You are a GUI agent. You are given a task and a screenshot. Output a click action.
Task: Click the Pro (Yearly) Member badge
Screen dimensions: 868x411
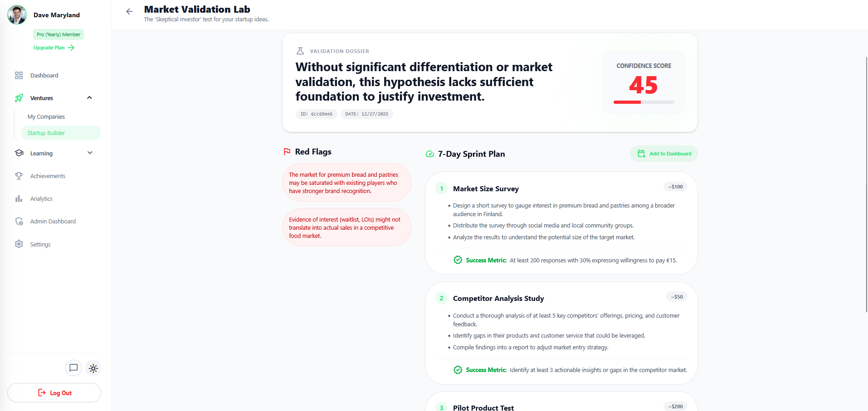(x=58, y=34)
